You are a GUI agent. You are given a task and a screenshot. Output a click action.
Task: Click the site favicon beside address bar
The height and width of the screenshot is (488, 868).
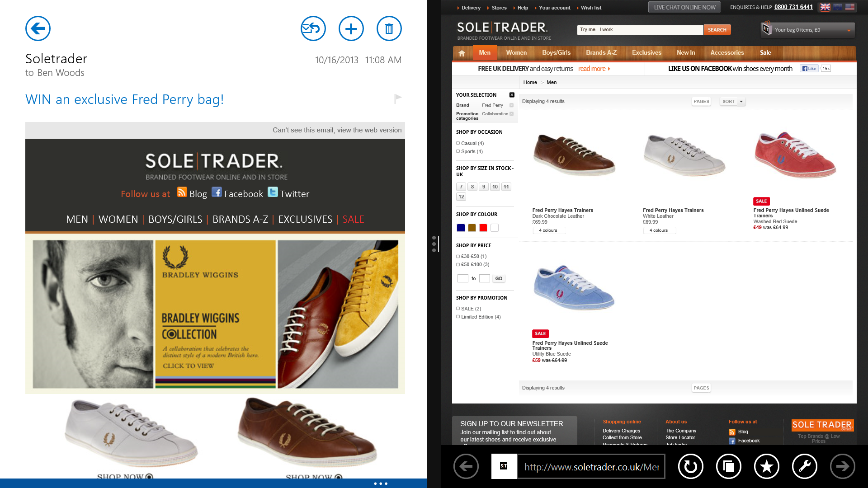(x=504, y=466)
